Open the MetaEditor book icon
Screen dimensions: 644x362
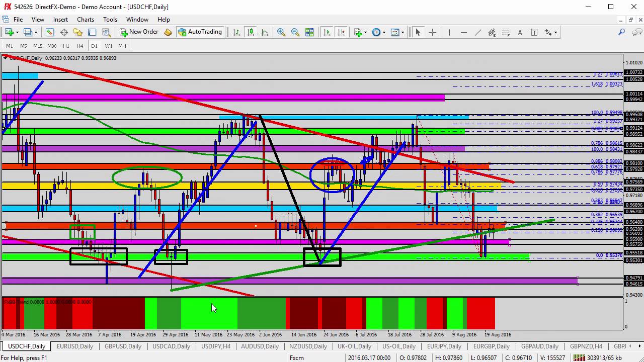point(168,32)
